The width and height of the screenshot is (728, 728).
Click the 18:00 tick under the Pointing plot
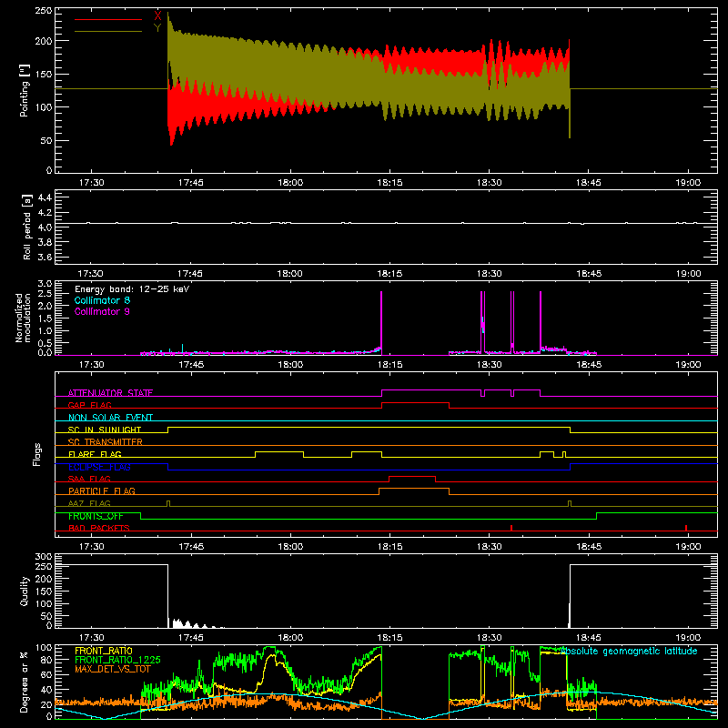coord(290,183)
